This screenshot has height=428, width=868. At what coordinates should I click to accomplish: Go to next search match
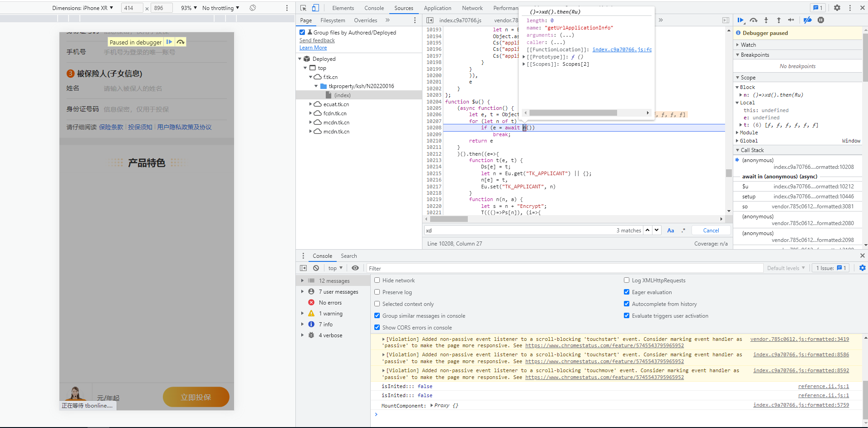[657, 230]
